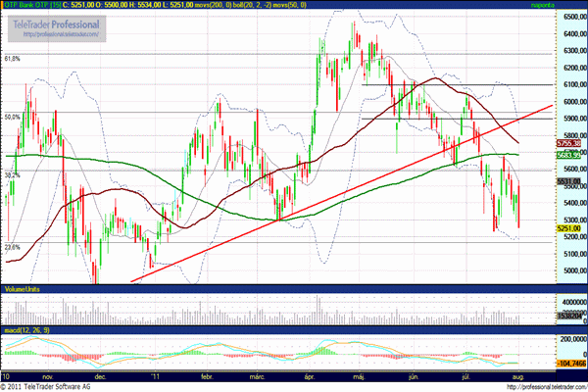Click the 23,6% Fibonacci level label
588x392 pixels.
point(13,246)
